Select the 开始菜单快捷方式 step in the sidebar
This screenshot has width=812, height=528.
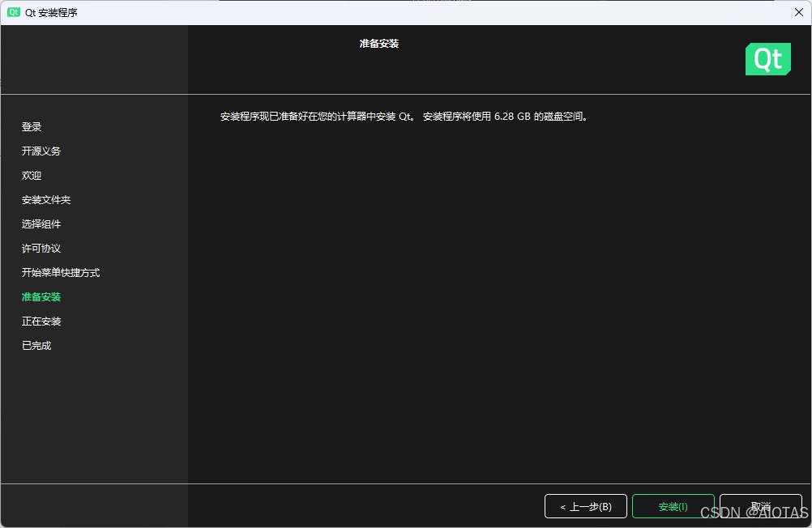pos(61,273)
